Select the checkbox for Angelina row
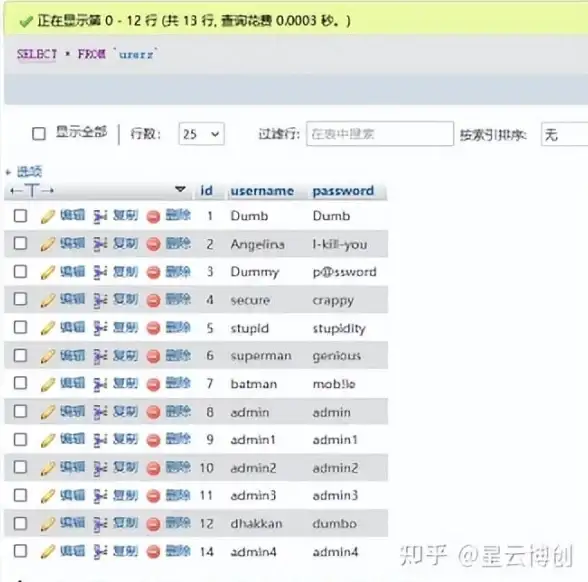 (20, 244)
